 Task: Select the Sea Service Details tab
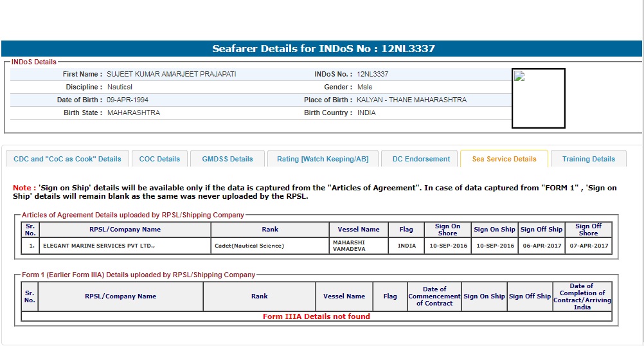pyautogui.click(x=504, y=159)
